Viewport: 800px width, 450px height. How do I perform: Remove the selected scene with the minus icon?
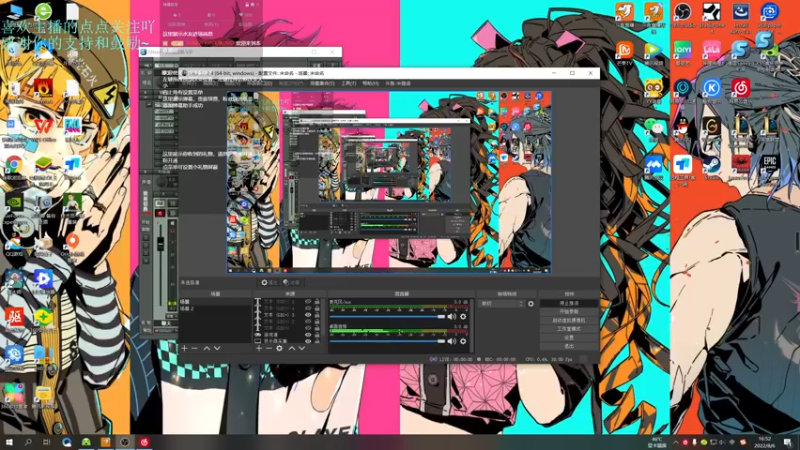pos(194,348)
